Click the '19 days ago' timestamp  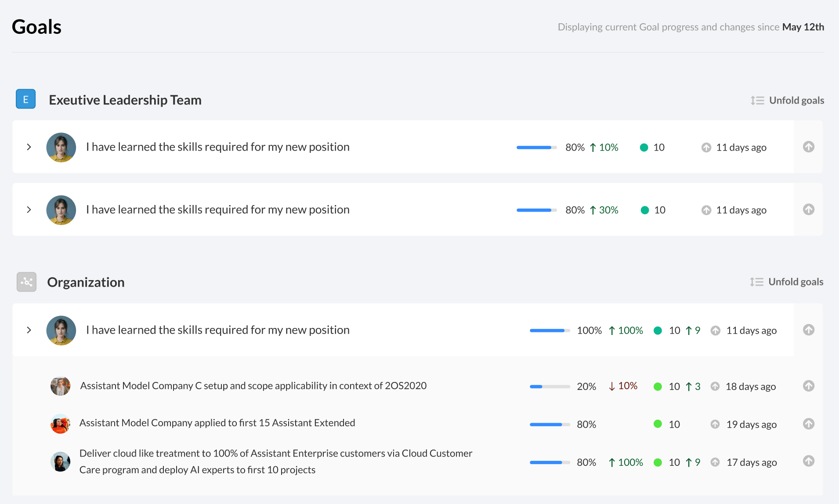point(752,424)
